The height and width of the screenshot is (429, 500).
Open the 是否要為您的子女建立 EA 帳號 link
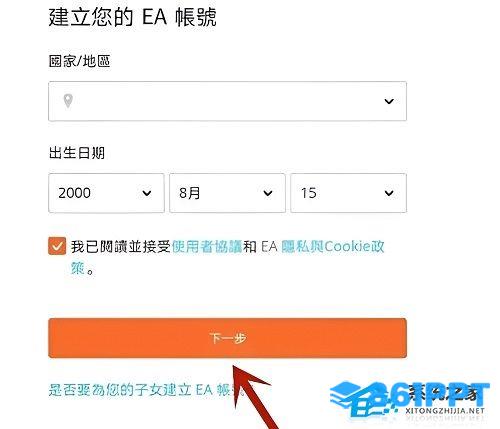146,390
